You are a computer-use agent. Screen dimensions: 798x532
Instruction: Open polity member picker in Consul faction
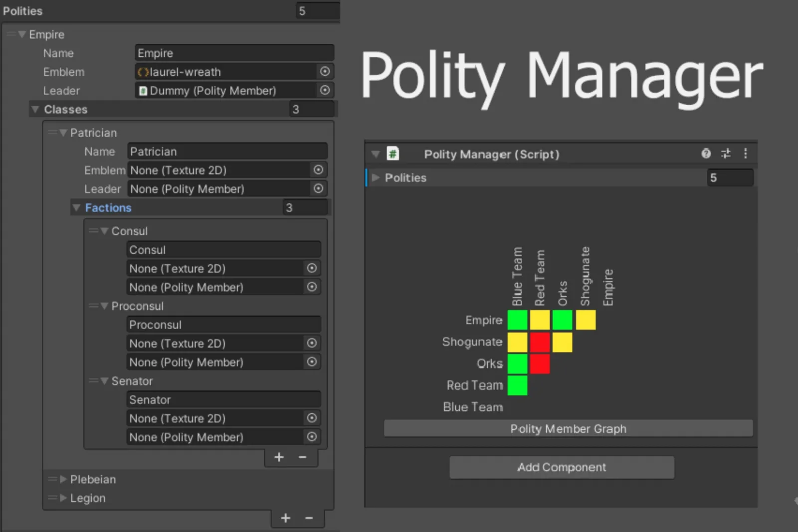312,287
